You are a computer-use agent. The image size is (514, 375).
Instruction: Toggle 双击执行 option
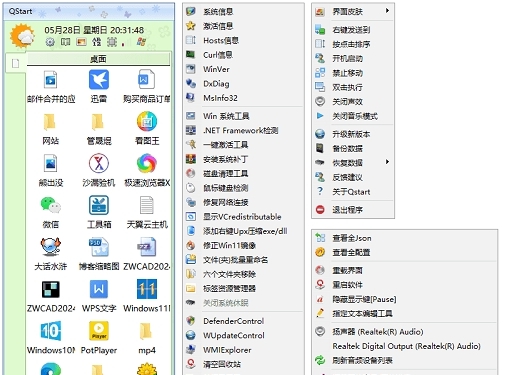(x=353, y=87)
